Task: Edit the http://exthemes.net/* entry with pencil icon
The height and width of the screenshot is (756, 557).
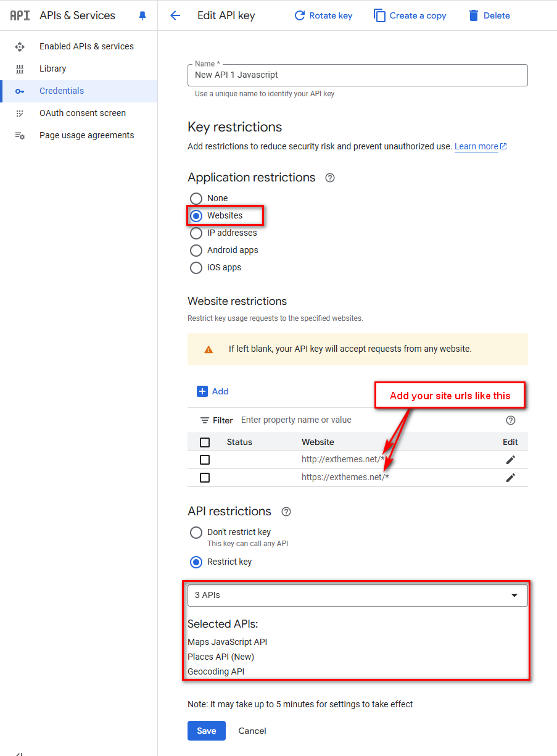Action: pyautogui.click(x=510, y=460)
